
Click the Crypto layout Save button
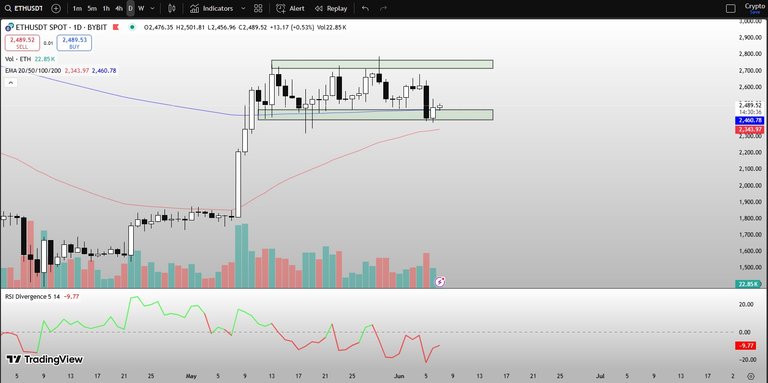[755, 12]
